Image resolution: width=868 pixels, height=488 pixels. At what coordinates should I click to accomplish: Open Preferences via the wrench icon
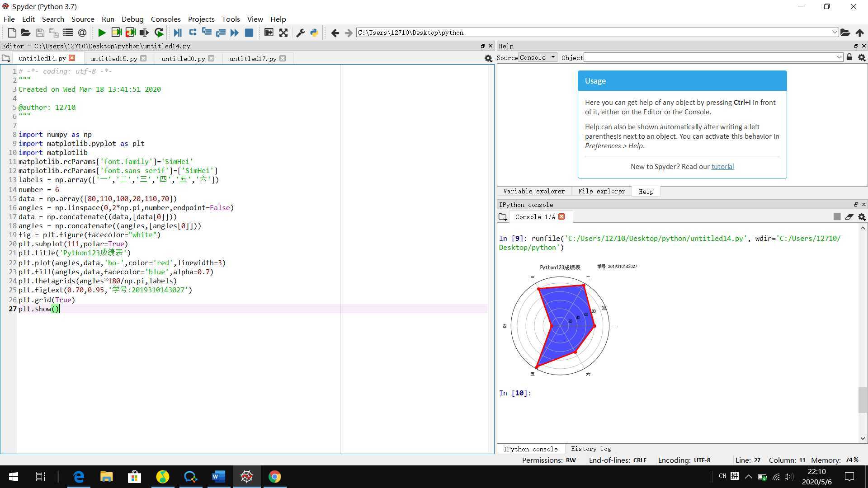(x=300, y=33)
